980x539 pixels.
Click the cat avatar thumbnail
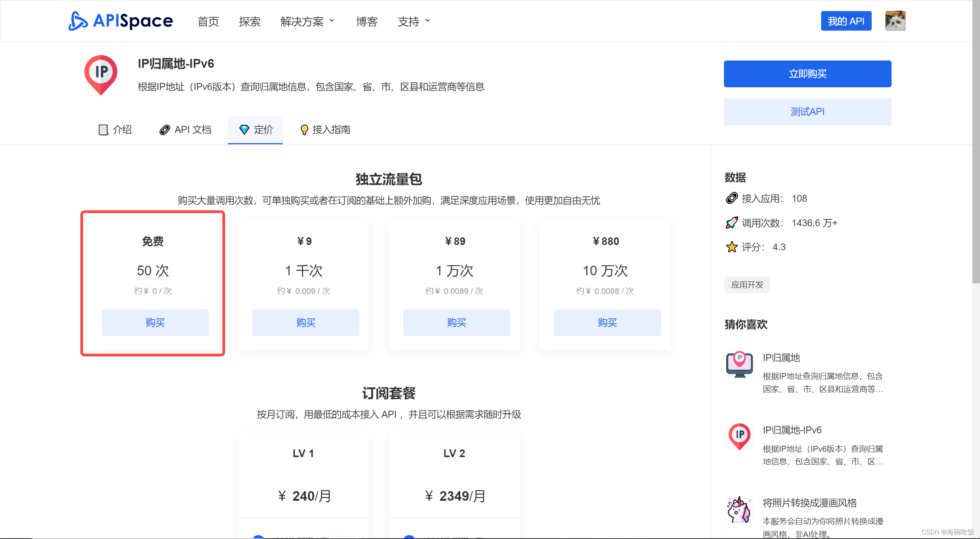pyautogui.click(x=895, y=21)
